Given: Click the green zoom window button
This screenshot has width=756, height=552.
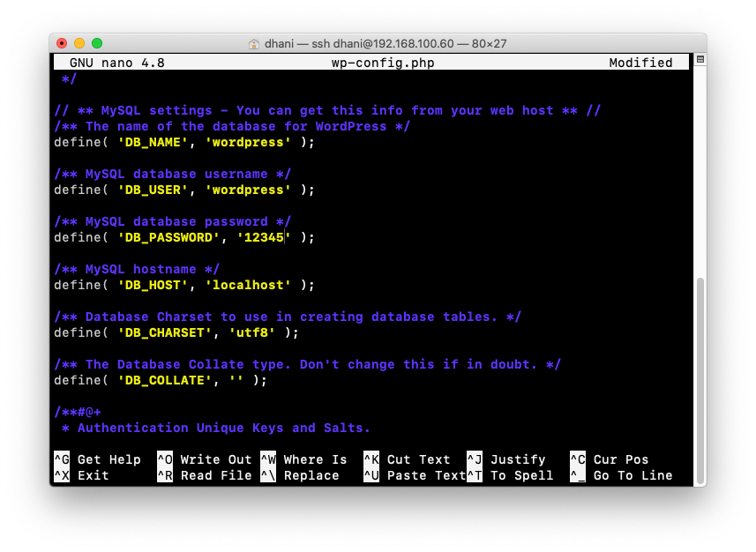Looking at the screenshot, I should click(x=97, y=43).
